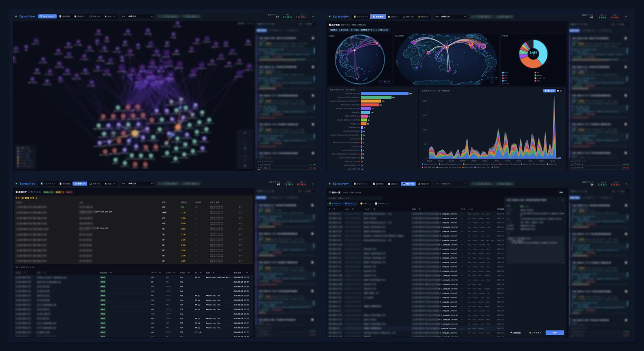Click blue 保存 button in device detail panel

pos(555,332)
